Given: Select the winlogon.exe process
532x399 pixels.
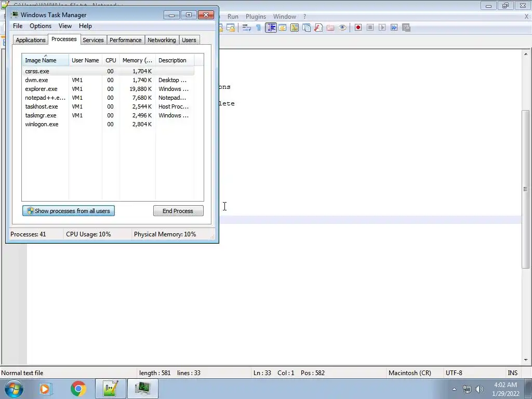Looking at the screenshot, I should [108, 124].
